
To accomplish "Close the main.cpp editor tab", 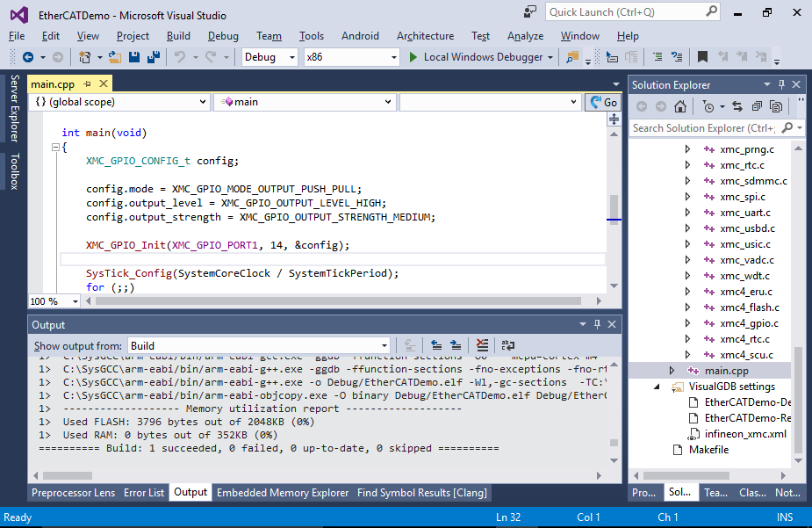I will click(104, 83).
